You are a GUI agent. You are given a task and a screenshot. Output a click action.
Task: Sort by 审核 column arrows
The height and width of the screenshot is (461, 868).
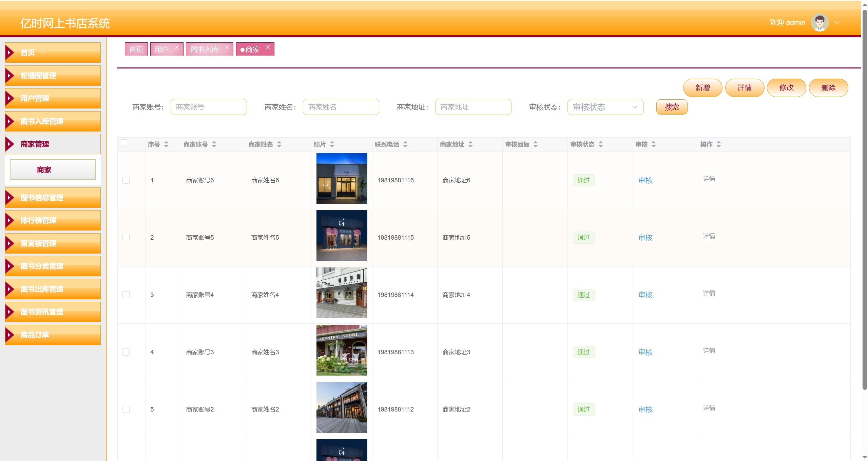[x=654, y=144]
